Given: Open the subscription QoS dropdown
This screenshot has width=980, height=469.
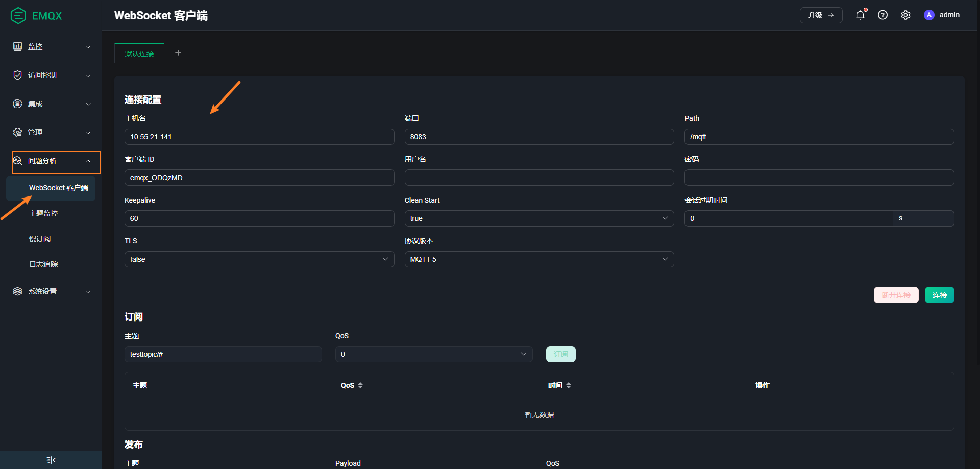Looking at the screenshot, I should 434,354.
